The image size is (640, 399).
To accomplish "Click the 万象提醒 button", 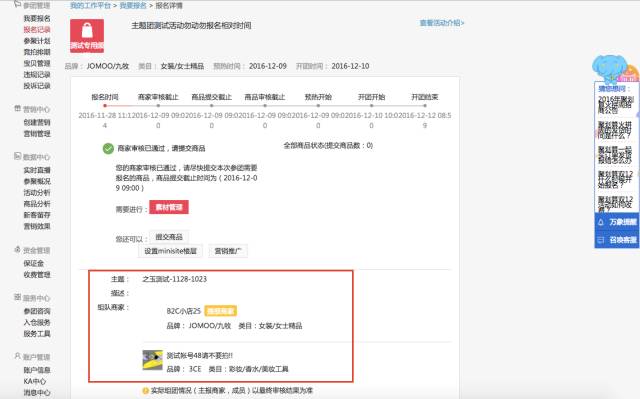I will tap(617, 222).
